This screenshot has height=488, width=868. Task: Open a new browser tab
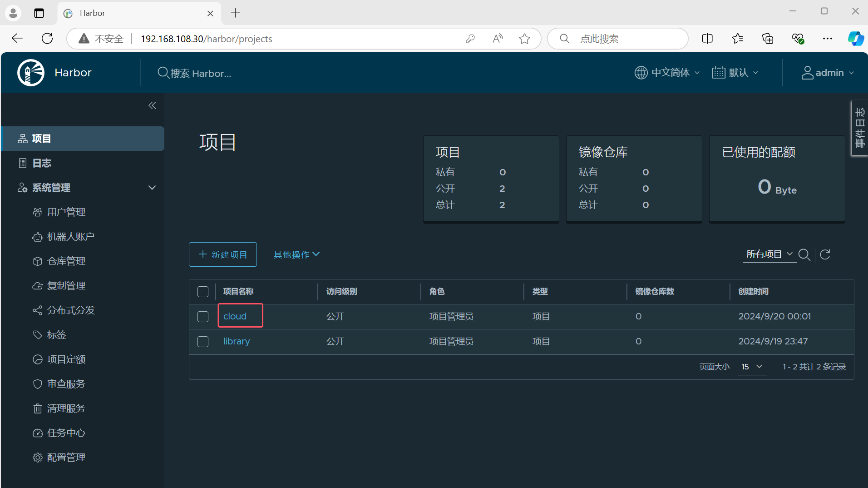click(x=235, y=13)
